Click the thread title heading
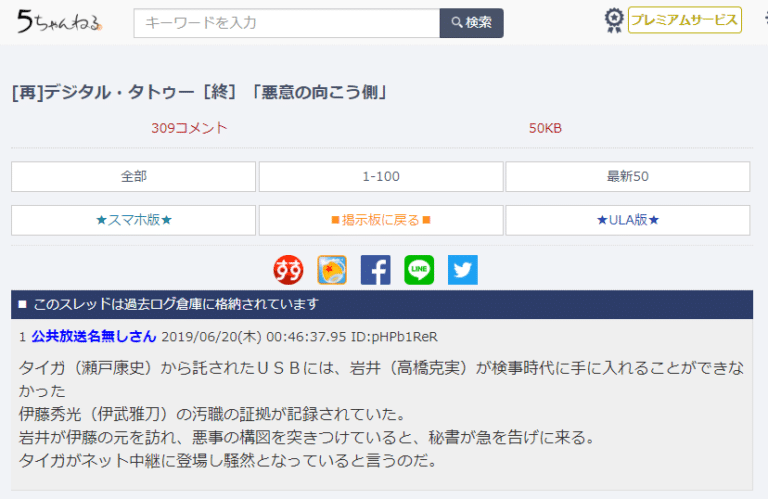This screenshot has width=768, height=499. (200, 93)
